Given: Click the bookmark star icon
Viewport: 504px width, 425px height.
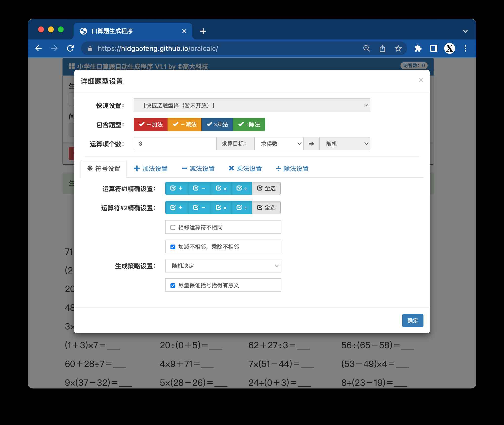Looking at the screenshot, I should pyautogui.click(x=398, y=48).
